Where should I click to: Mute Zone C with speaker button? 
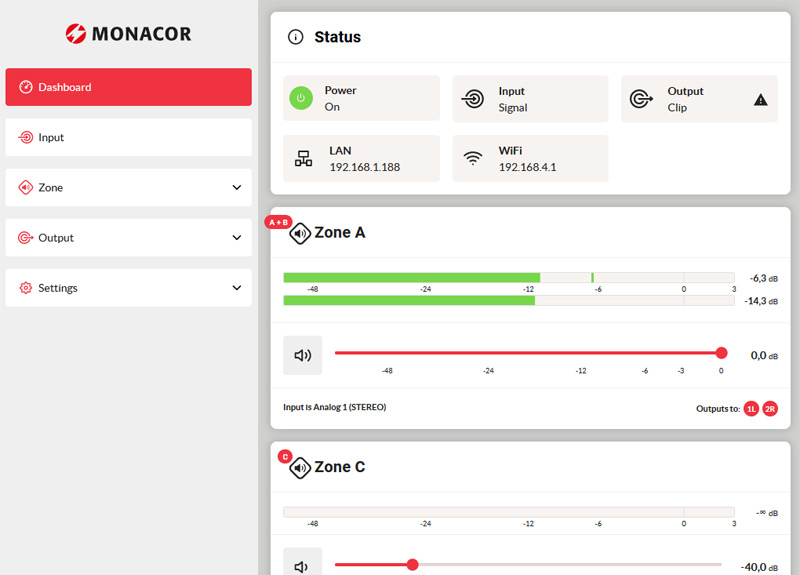pos(302,565)
